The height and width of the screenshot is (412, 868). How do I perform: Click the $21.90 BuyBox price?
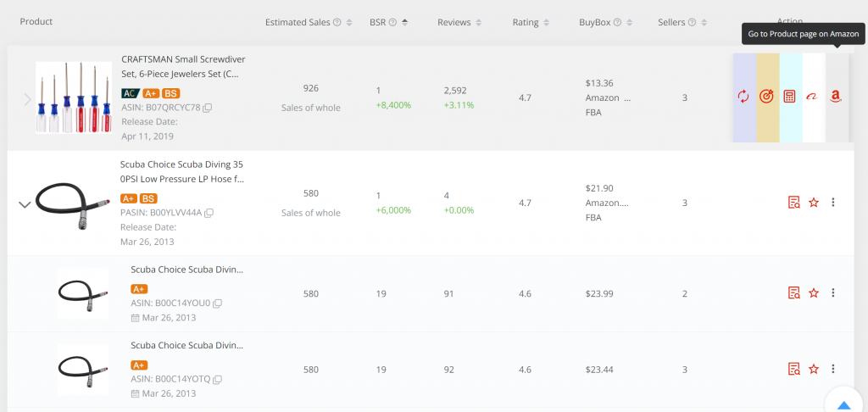point(599,188)
